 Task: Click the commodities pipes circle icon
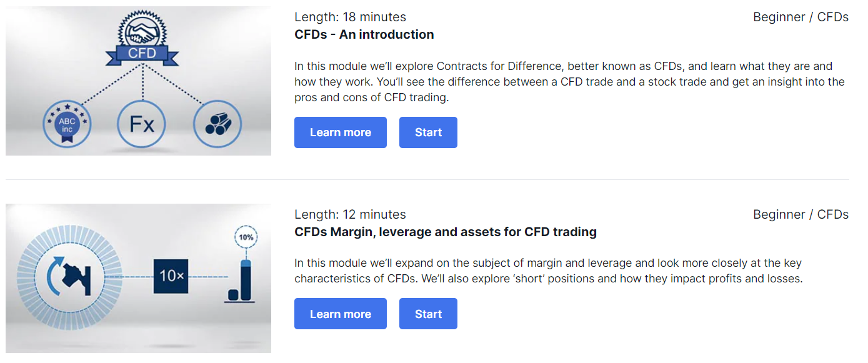pyautogui.click(x=217, y=124)
